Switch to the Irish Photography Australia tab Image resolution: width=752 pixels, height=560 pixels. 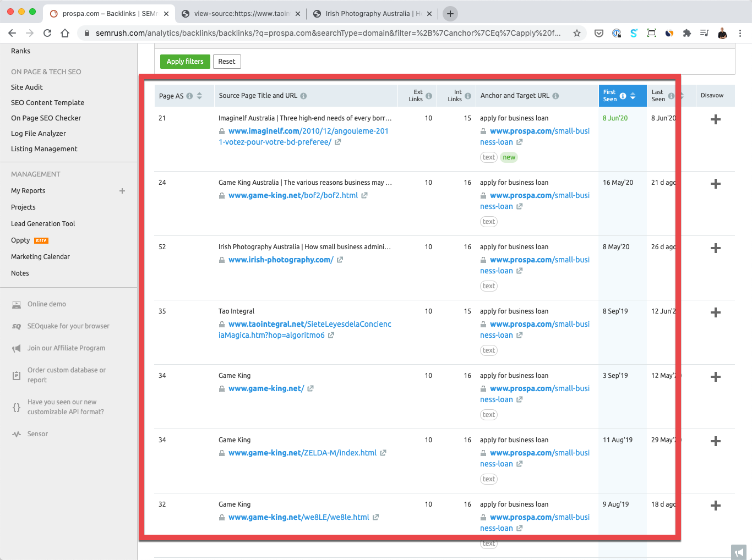[x=372, y=14]
